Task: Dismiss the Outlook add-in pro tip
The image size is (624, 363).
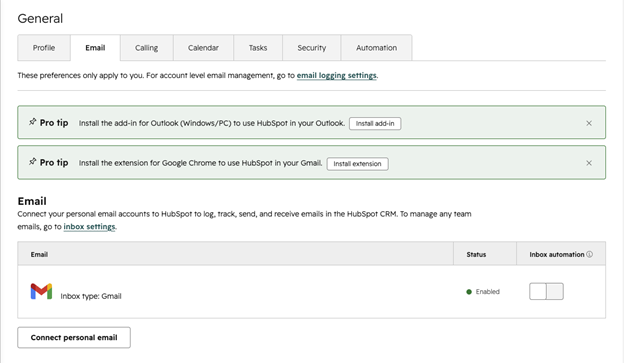Action: coord(589,123)
